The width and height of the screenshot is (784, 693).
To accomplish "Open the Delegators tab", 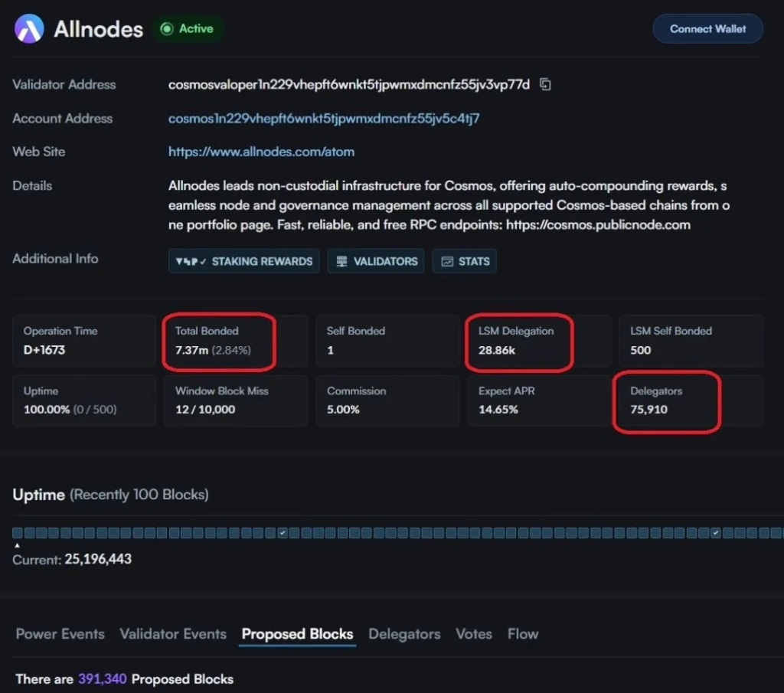I will click(404, 634).
